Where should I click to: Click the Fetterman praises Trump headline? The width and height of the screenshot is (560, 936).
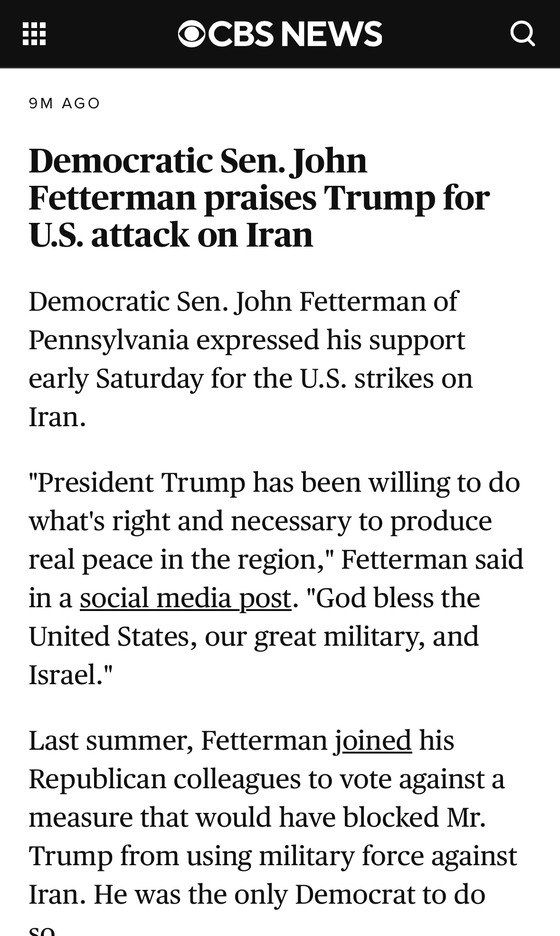click(259, 197)
